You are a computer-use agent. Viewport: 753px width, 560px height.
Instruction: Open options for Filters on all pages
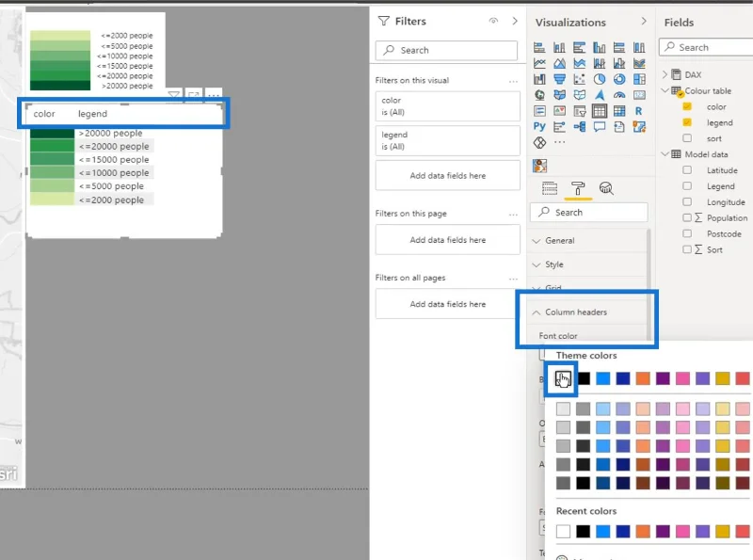513,279
